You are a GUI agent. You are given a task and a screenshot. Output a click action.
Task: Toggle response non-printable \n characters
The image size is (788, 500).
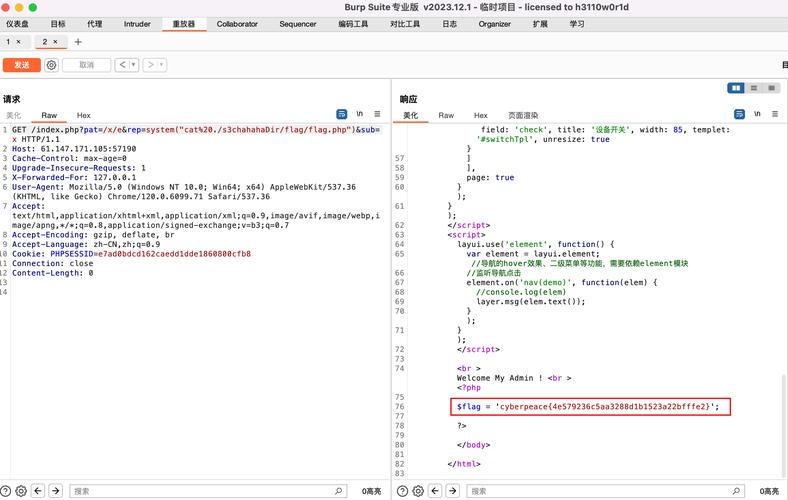pos(757,114)
